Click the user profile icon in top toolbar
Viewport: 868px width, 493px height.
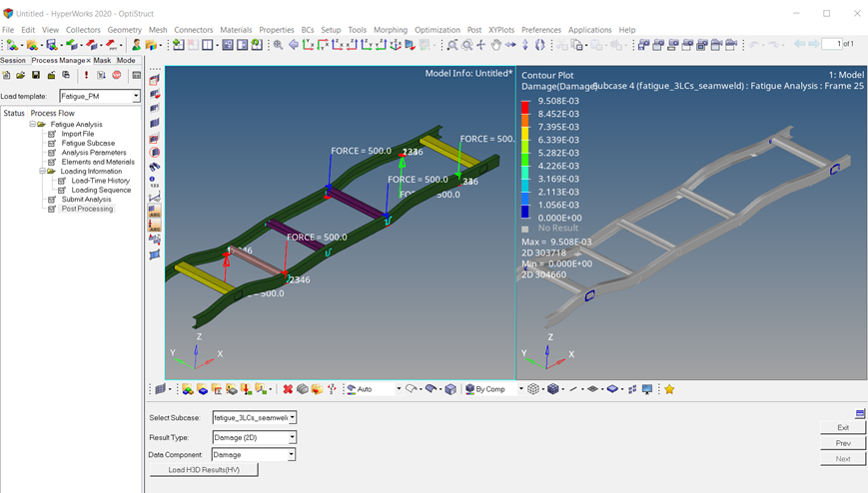[x=135, y=45]
